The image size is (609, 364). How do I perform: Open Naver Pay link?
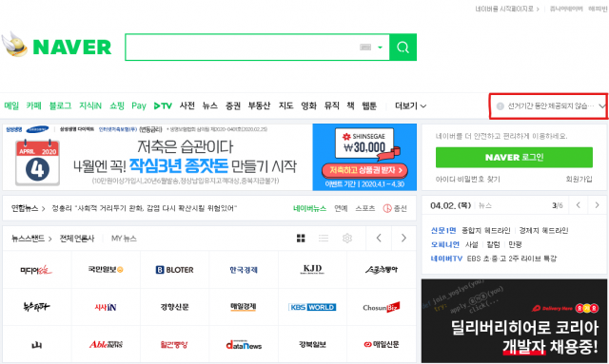(139, 105)
